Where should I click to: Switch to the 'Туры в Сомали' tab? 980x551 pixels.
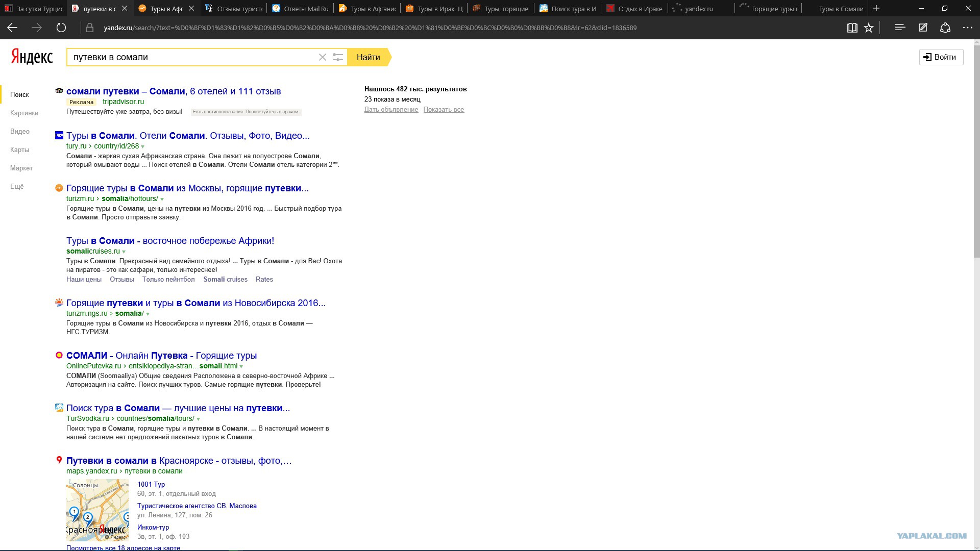(x=835, y=9)
